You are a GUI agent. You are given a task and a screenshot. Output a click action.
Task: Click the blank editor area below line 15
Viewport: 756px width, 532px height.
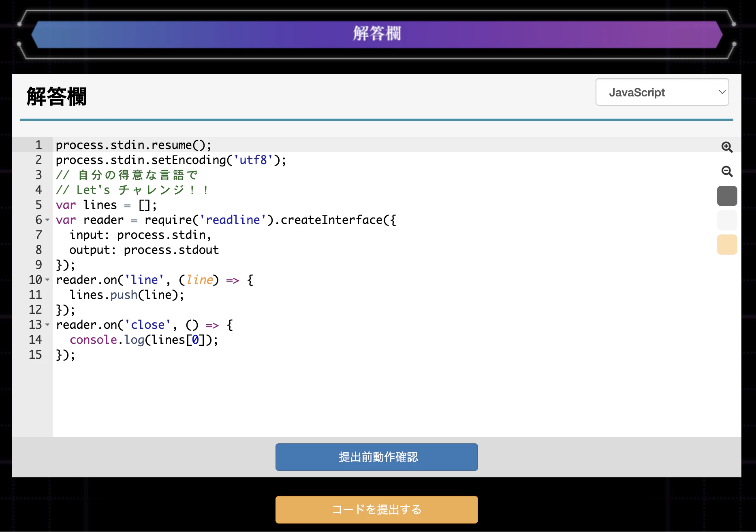click(397, 399)
